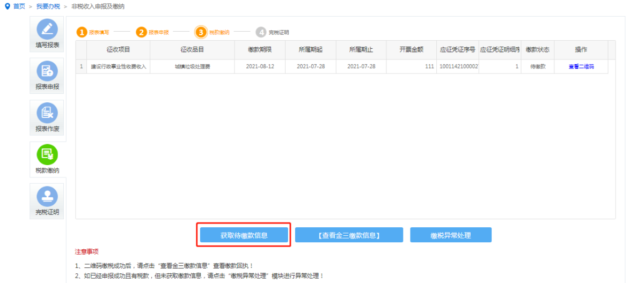This screenshot has width=644, height=283.
Task: Click the 开票金额 column header
Action: (411, 49)
